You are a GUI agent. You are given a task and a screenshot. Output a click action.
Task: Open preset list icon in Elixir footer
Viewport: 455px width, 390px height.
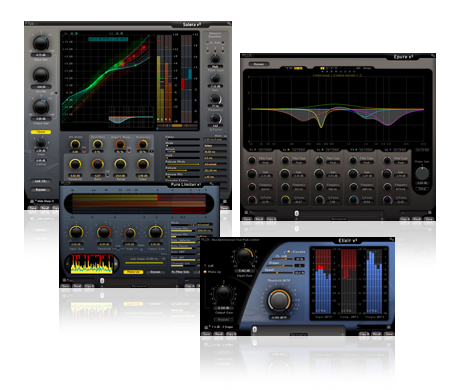[206, 327]
